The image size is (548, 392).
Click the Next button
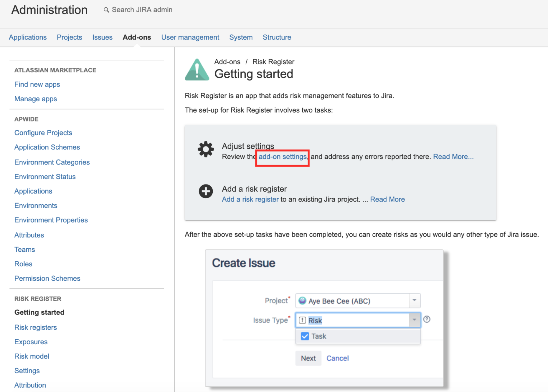tap(308, 358)
